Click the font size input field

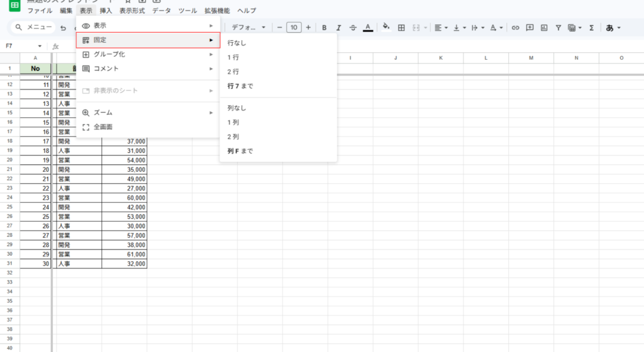pyautogui.click(x=293, y=28)
